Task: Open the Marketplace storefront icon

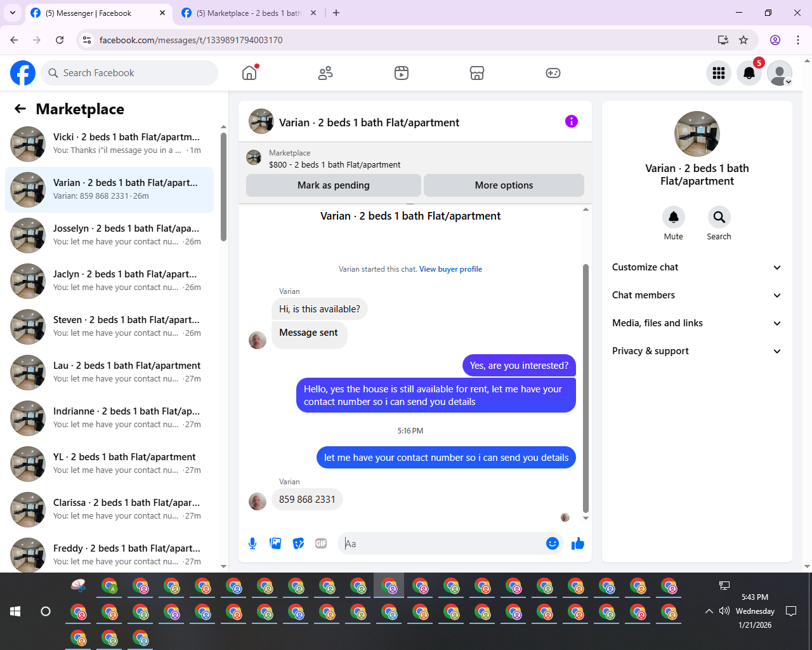Action: click(477, 73)
